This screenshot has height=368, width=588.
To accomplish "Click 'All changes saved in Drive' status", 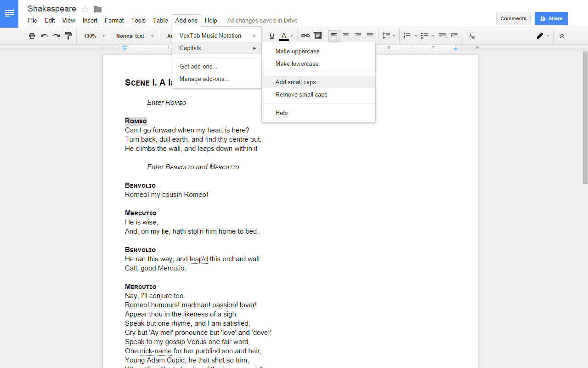I will point(262,20).
